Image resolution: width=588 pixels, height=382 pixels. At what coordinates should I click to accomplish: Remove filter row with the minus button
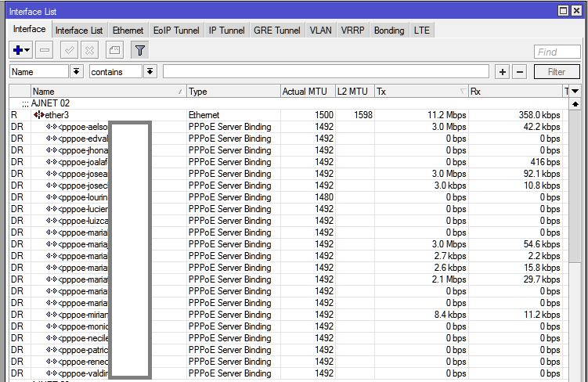tap(520, 71)
